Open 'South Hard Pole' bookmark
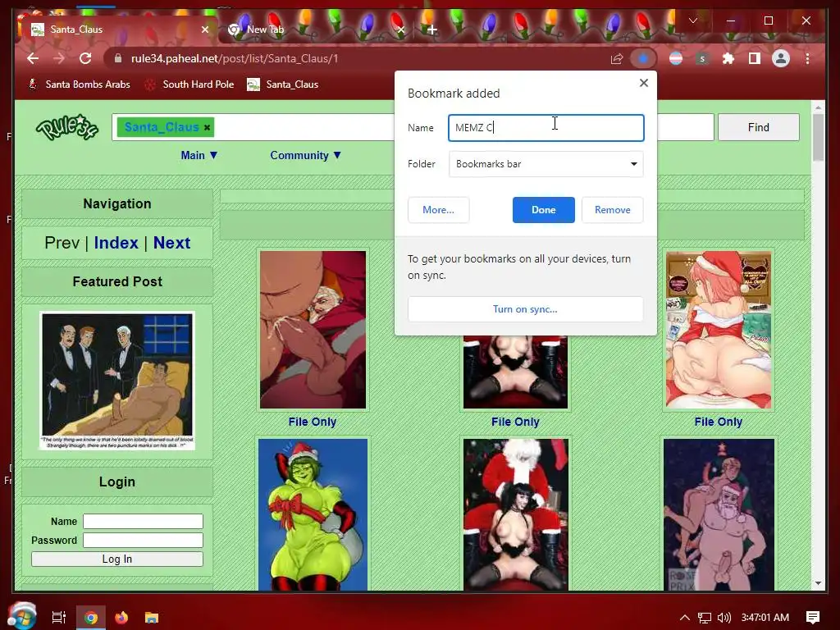 click(189, 84)
